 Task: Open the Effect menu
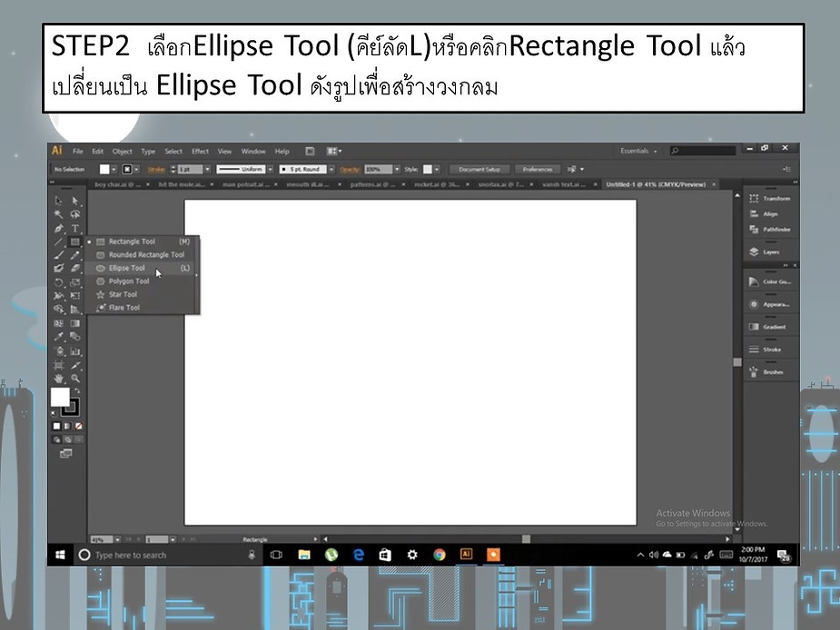point(200,151)
